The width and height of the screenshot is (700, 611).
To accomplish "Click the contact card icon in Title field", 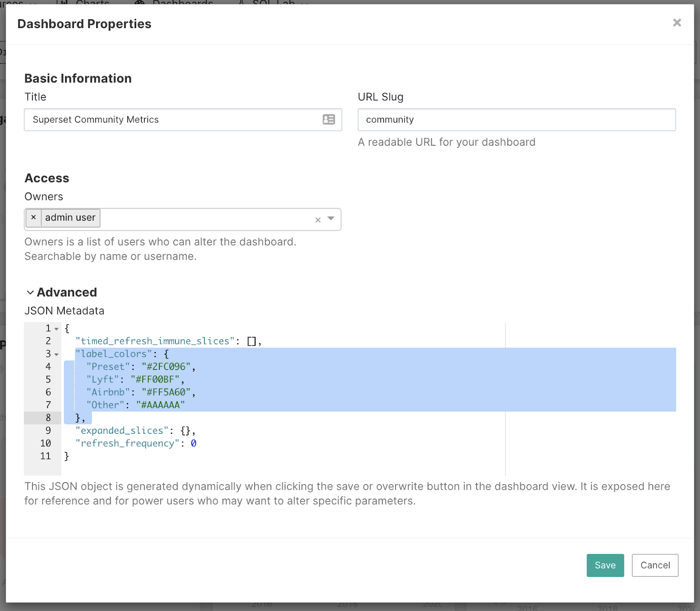I will 329,119.
